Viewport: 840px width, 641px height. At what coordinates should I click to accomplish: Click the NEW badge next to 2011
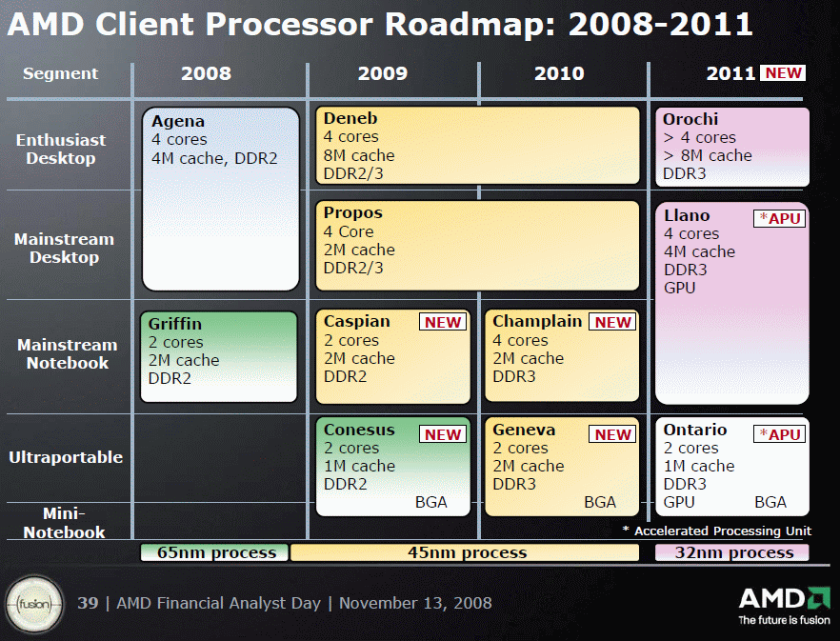(783, 73)
